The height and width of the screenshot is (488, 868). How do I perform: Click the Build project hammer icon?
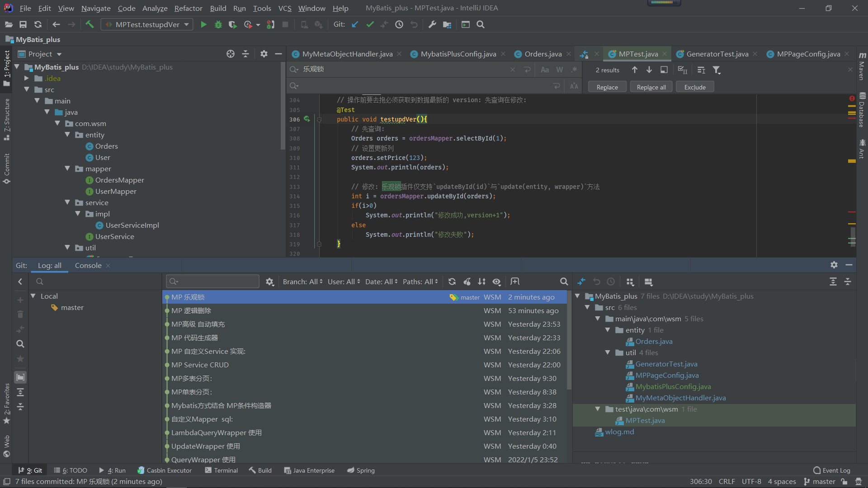(90, 24)
